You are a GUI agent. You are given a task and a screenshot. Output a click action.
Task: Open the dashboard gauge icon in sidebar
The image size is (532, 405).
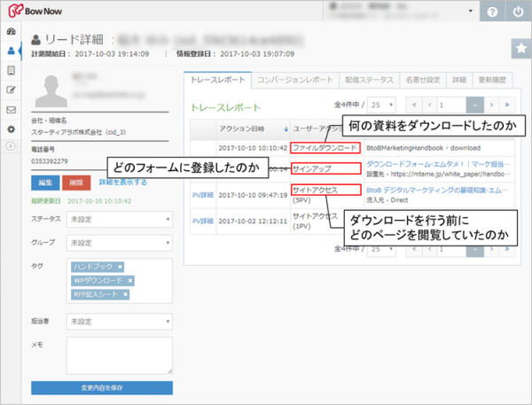11,32
